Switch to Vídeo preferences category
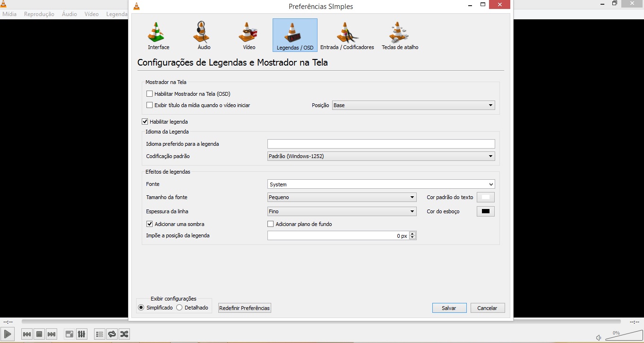Viewport: 644px width, 343px height. [x=249, y=36]
